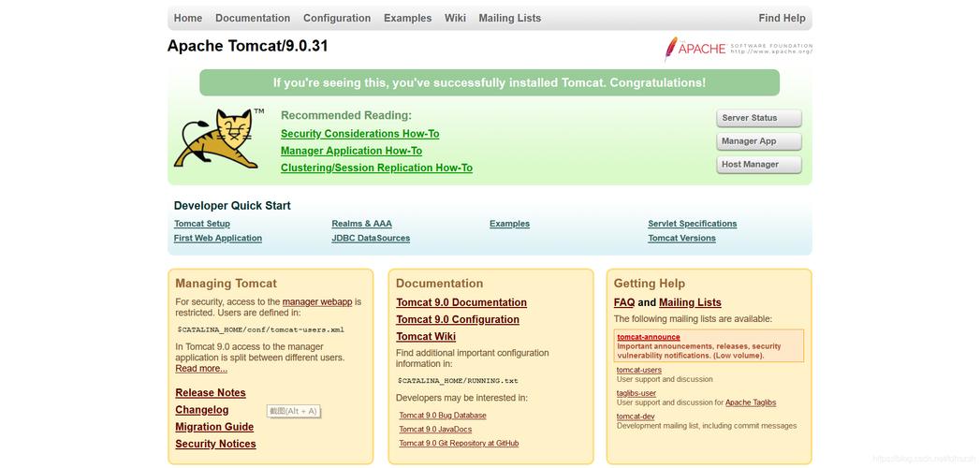Open Tomcat 9.0 Configuration link
Screen dimensions: 980x468
pyautogui.click(x=458, y=319)
